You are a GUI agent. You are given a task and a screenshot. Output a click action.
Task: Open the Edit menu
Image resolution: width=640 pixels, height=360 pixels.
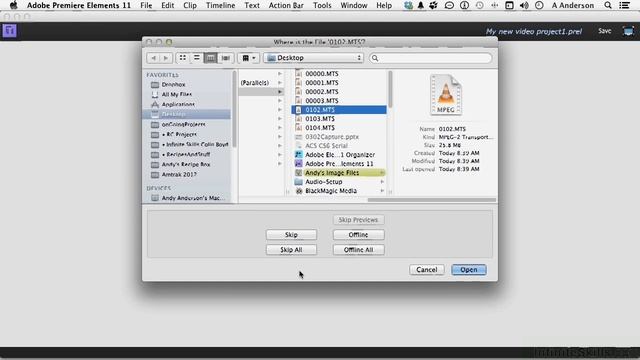coord(167,5)
